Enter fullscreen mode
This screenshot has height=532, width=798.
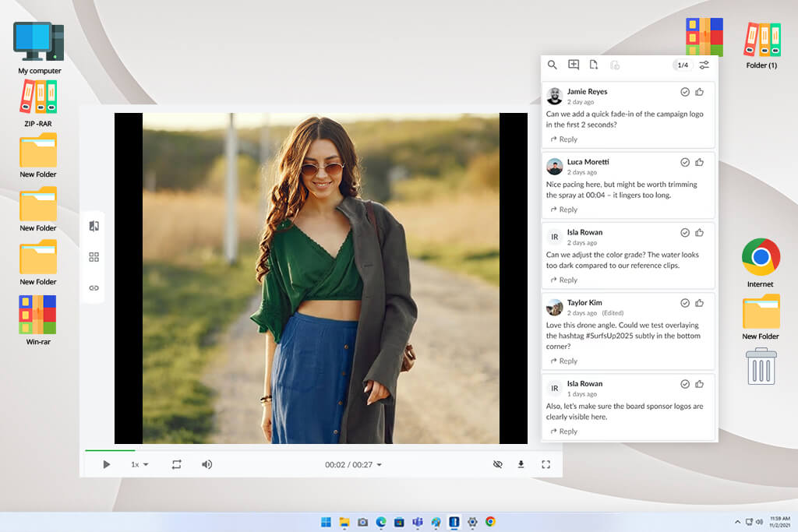[x=546, y=464]
